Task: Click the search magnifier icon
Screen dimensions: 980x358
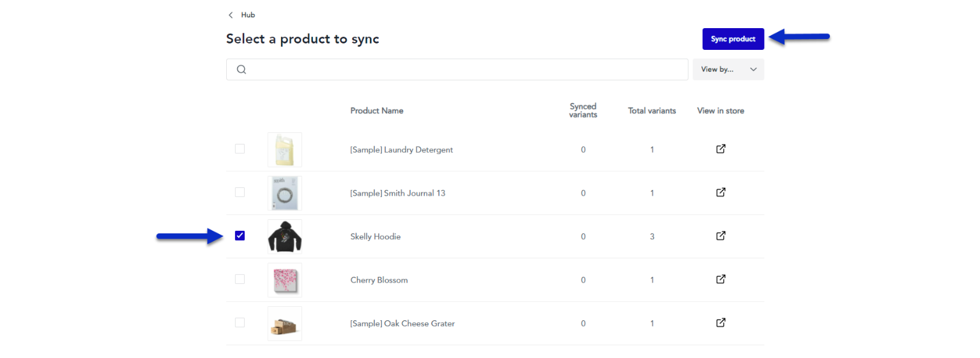Action: [241, 70]
